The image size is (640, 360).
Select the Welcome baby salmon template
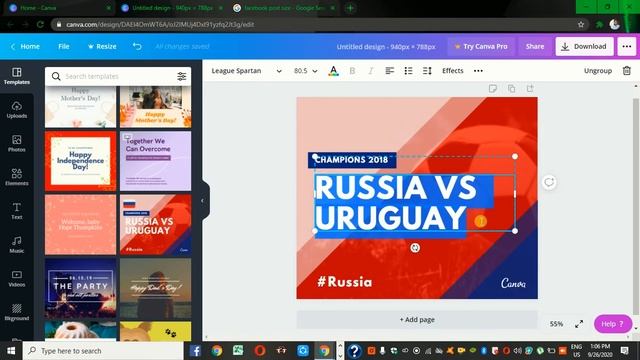pyautogui.click(x=80, y=224)
